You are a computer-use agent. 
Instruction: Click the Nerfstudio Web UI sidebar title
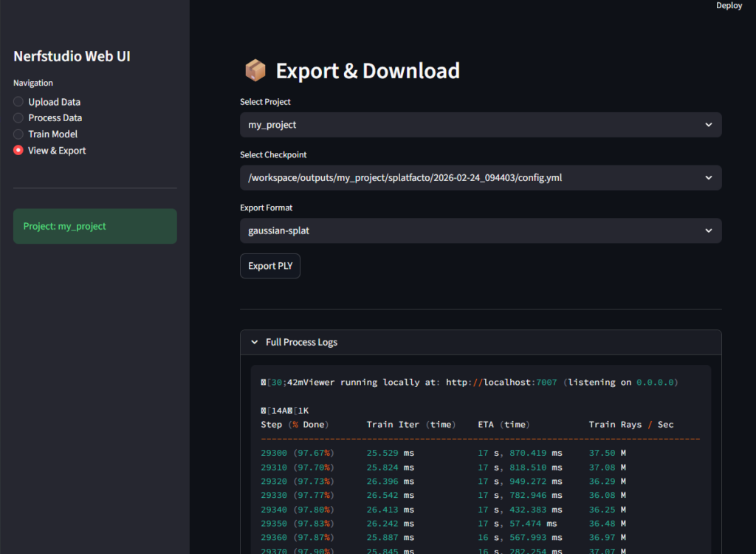[72, 56]
